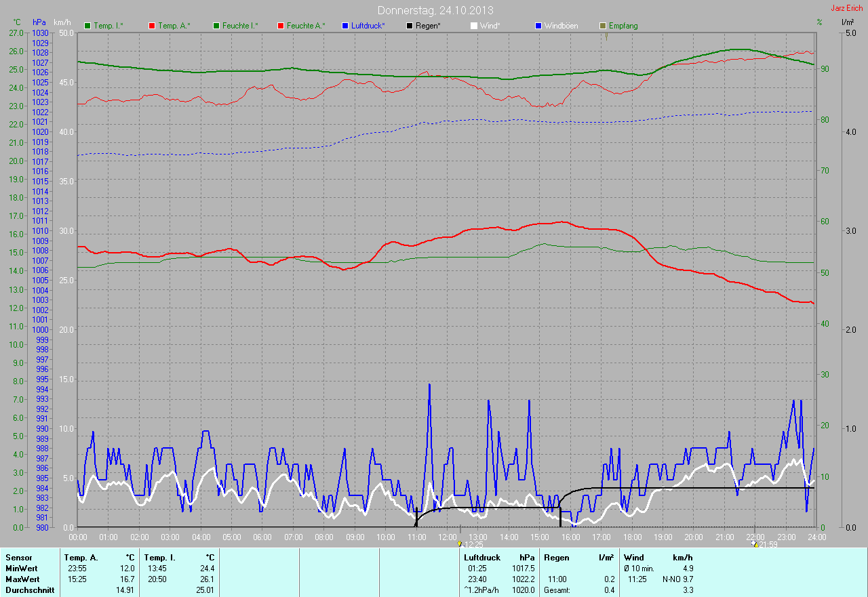868x597 pixels.
Task: Toggle the red Temp. A. legend square
Action: pos(152,26)
